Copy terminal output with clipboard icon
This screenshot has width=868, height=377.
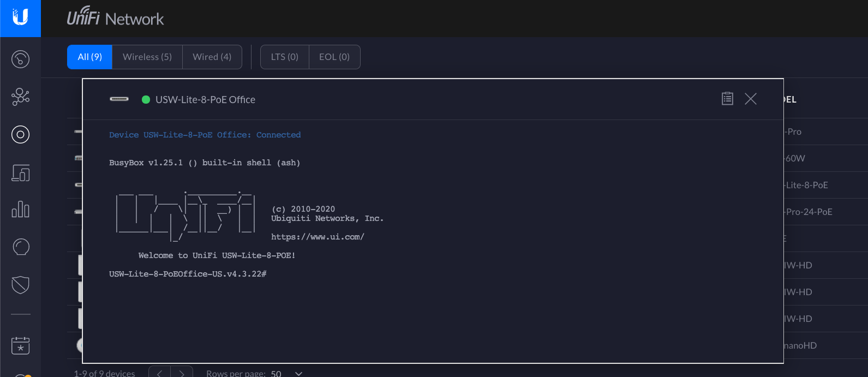727,99
